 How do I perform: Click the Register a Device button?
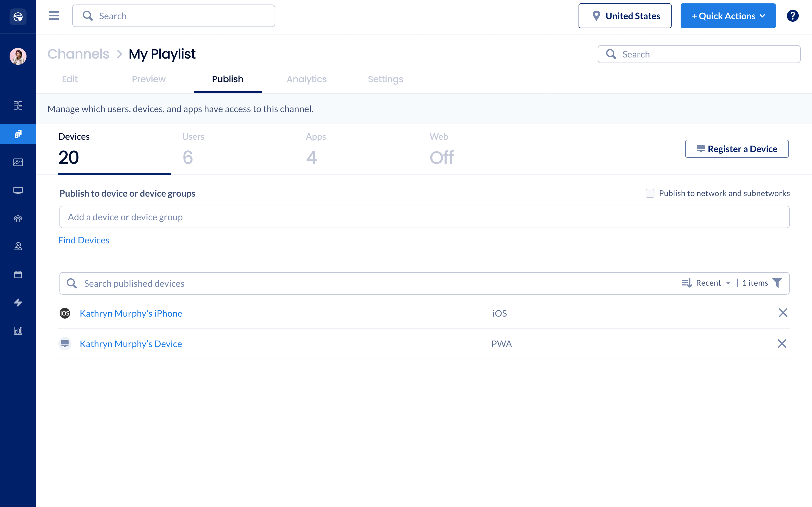[736, 149]
